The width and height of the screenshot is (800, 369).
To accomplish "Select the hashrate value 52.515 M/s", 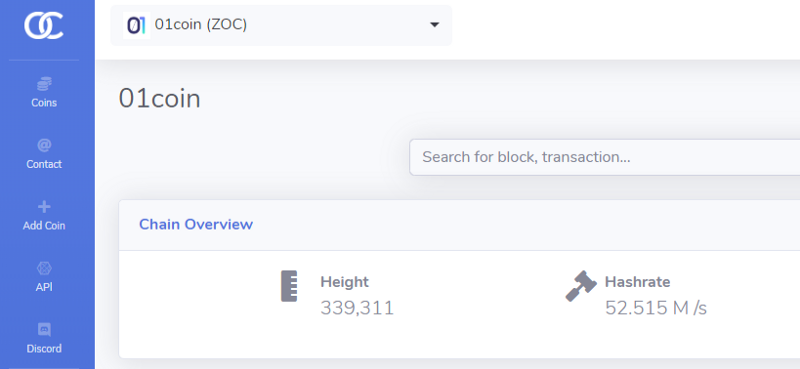I will (656, 308).
